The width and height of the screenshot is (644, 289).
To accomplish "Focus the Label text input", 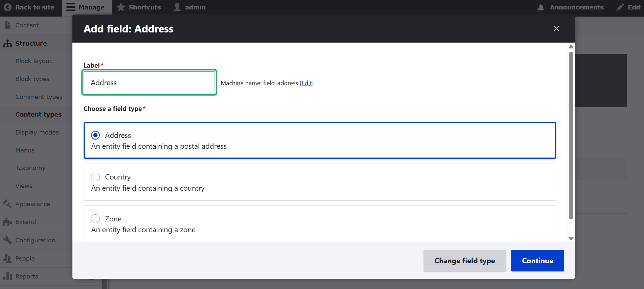I will [x=149, y=82].
